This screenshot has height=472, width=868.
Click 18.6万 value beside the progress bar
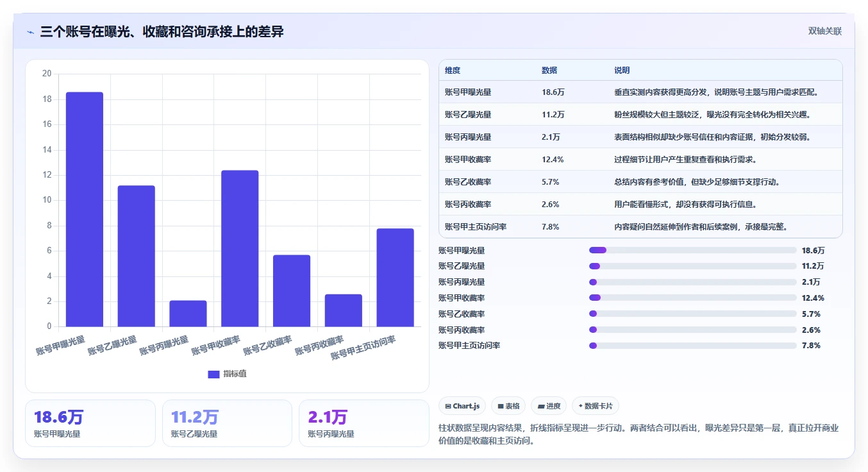[x=813, y=251]
